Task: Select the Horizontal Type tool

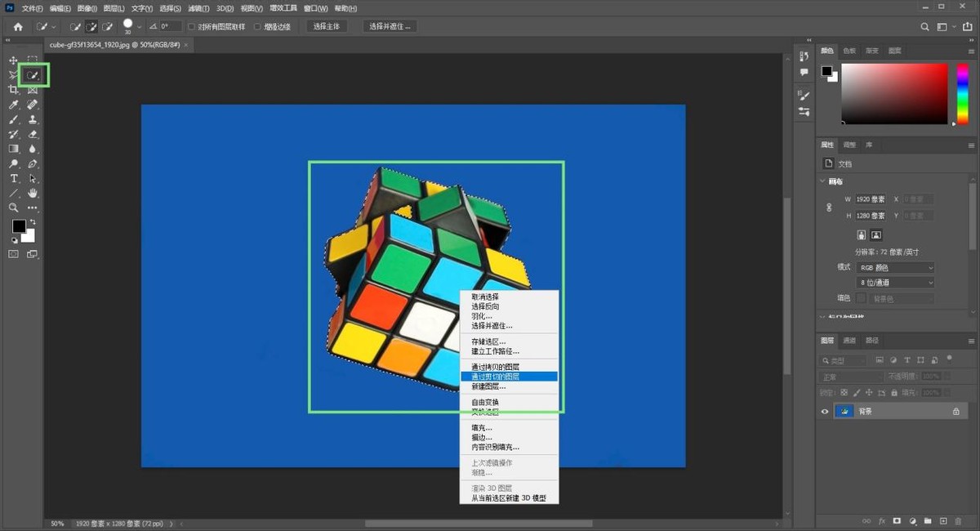Action: [14, 178]
